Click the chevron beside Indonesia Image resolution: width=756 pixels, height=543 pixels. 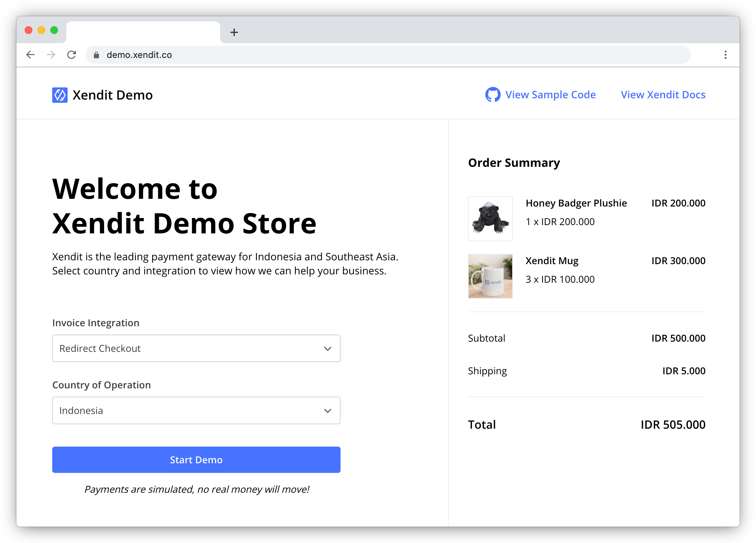tap(328, 411)
